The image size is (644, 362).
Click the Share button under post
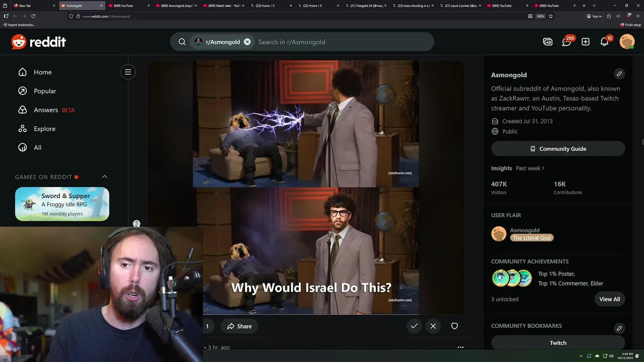click(239, 326)
